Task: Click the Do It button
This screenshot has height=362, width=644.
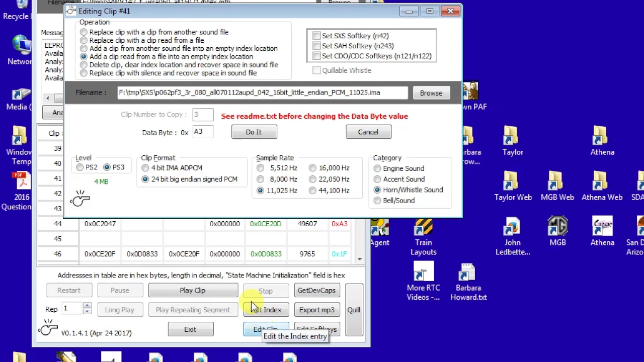Action: 254,132
